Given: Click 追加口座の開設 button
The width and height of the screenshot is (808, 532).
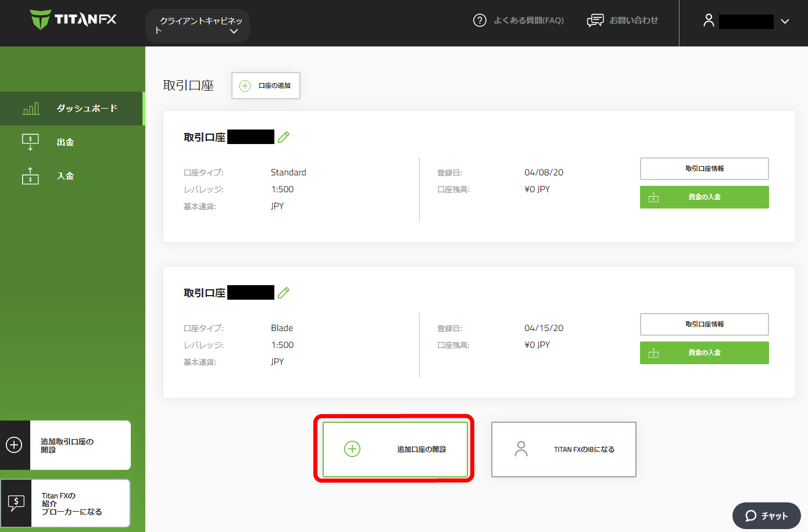Looking at the screenshot, I should [395, 450].
